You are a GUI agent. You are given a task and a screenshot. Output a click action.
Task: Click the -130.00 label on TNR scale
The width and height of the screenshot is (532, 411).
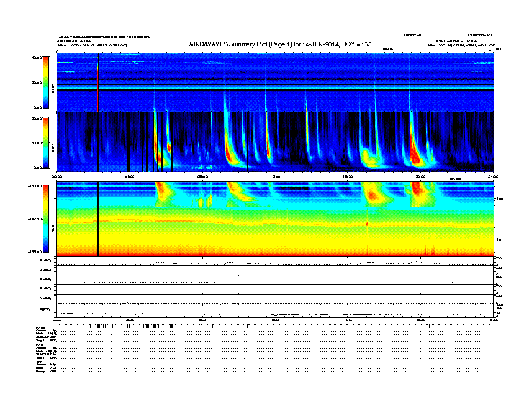tap(36, 186)
